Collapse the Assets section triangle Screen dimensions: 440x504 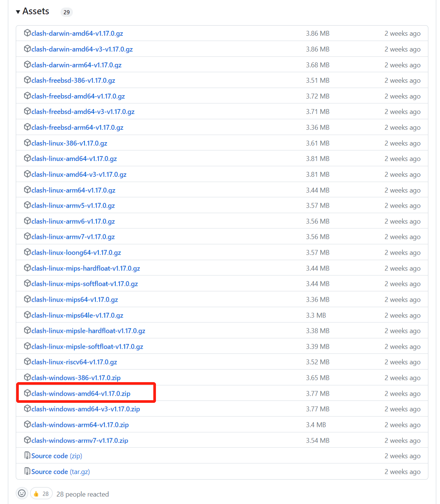pos(18,12)
